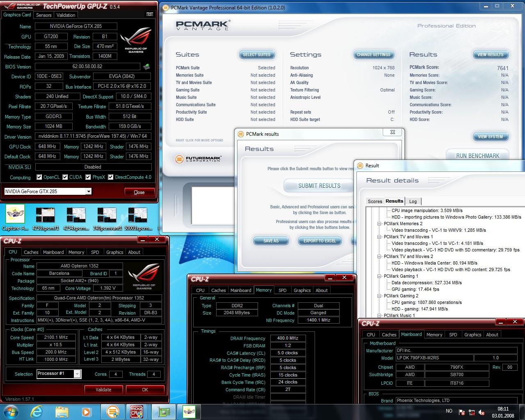Collapse the PCMark Gaming 1 tree node
Screen dimensions: 525x420
379,276
